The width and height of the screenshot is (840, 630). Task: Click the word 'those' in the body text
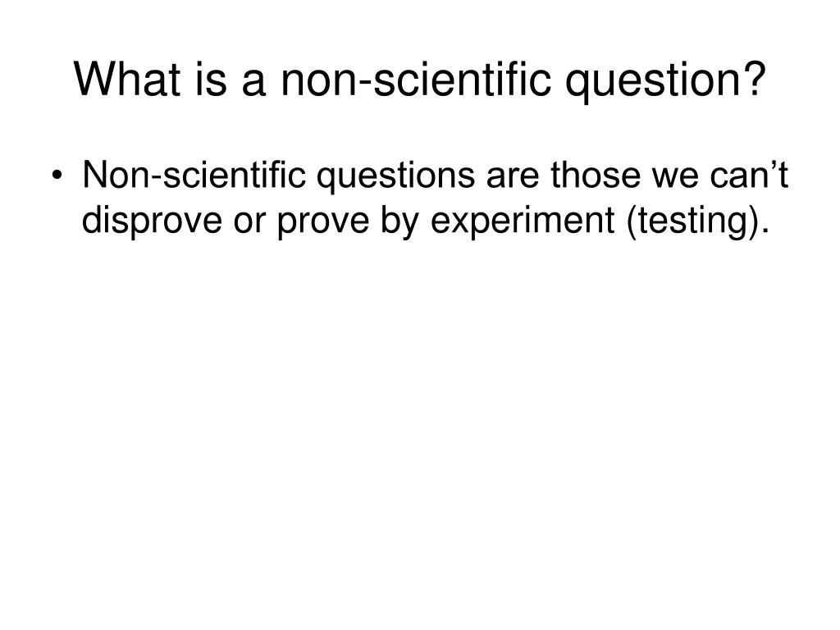(596, 175)
